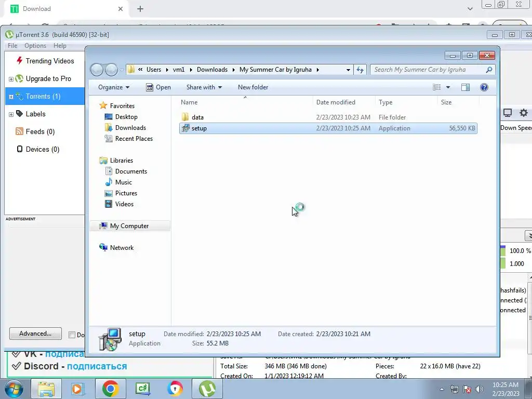Click the Advanced... button
This screenshot has width=532, height=399.
click(x=35, y=334)
